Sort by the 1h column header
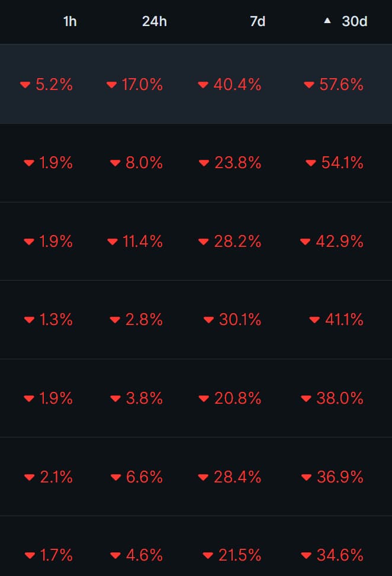Viewport: 392px width, 576px height. tap(70, 22)
